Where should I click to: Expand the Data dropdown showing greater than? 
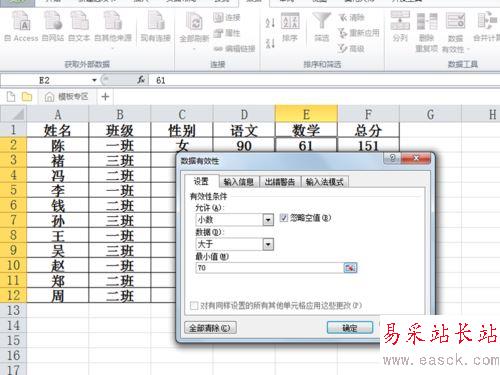coord(268,244)
